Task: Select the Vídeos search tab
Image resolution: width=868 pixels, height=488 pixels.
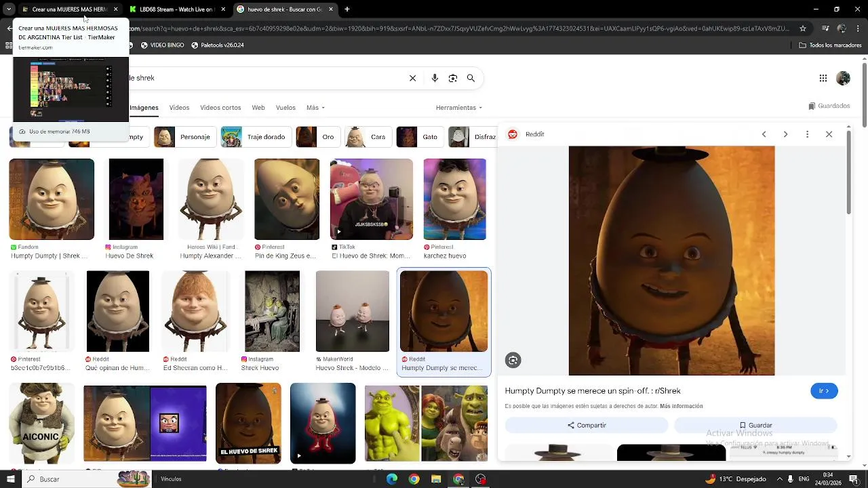Action: pos(179,108)
